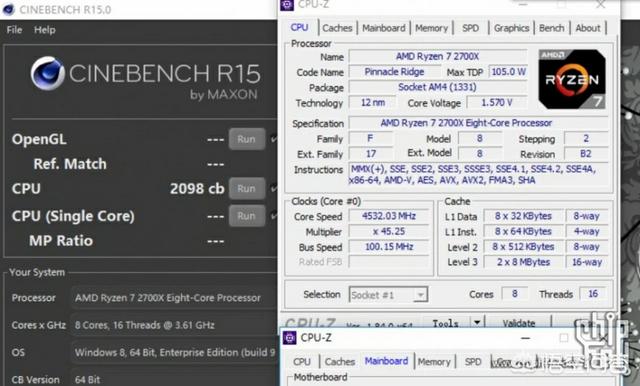Toggle the CPU Single Core checkbox

pyautogui.click(x=273, y=216)
